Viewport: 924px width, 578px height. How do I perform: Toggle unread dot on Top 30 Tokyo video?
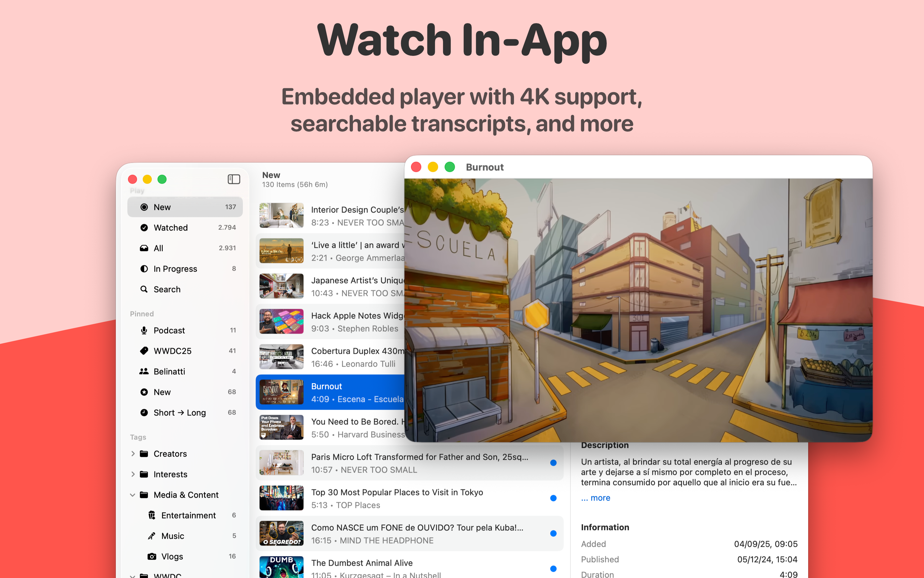(x=553, y=498)
